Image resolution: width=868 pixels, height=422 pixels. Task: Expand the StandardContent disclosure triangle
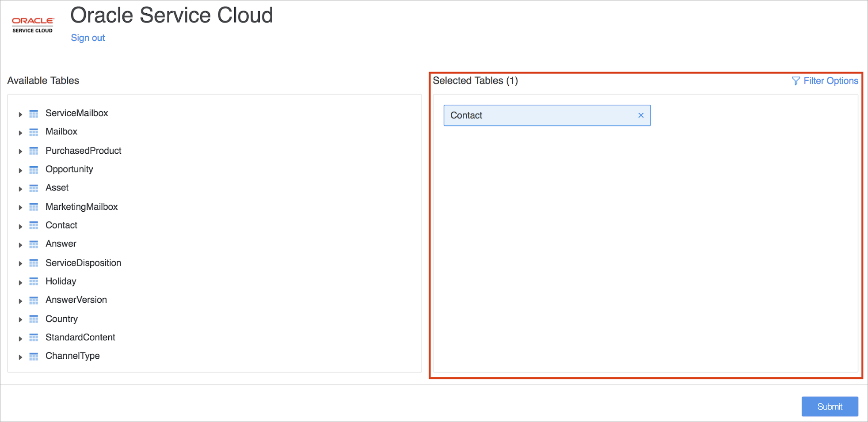click(20, 339)
